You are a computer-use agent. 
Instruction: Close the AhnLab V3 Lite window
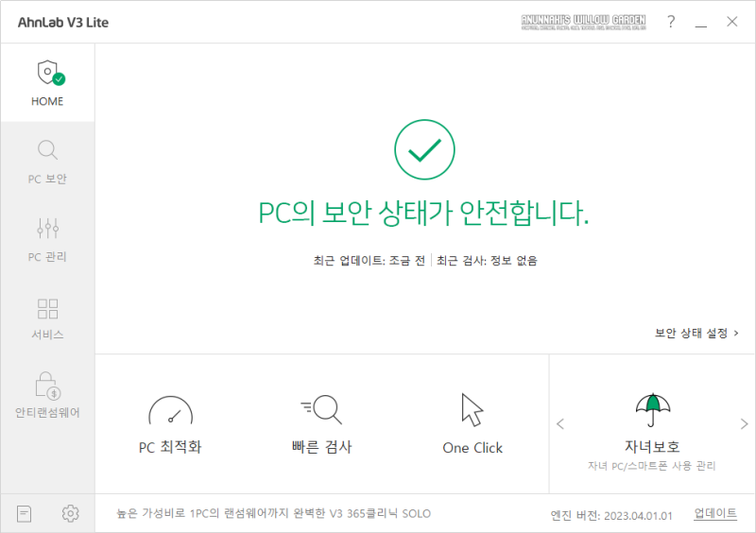tap(731, 22)
